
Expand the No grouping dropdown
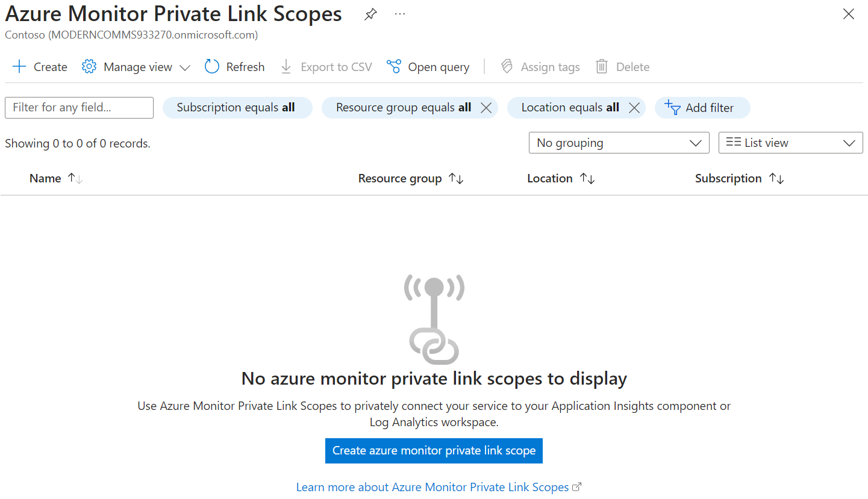(x=619, y=143)
